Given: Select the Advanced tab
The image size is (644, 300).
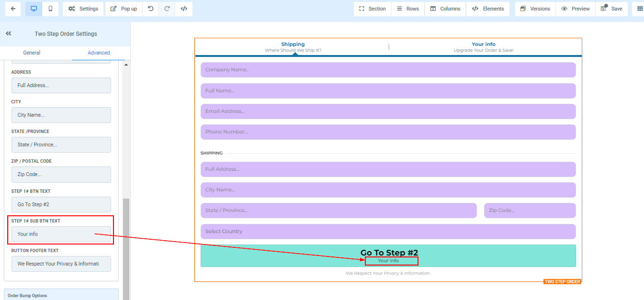Looking at the screenshot, I should tap(99, 53).
